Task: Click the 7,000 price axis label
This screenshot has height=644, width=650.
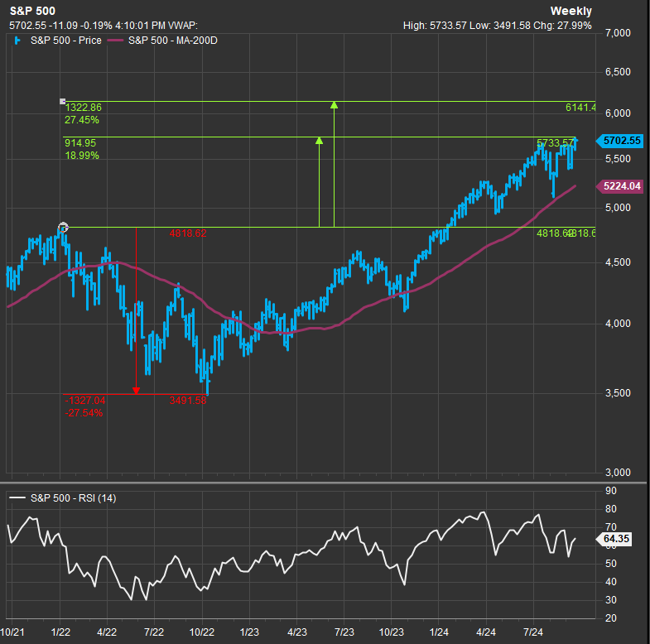Action: pyautogui.click(x=618, y=33)
